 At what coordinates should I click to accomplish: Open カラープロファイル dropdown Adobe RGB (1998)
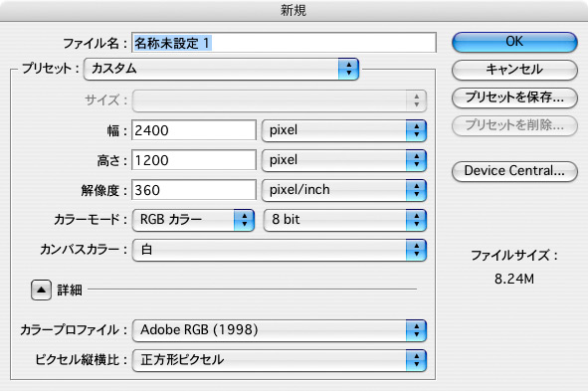(x=280, y=330)
